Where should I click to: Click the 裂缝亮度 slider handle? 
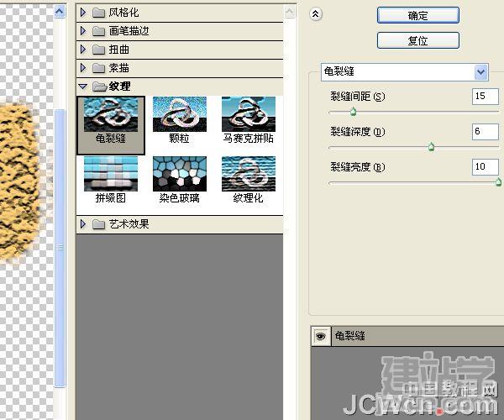(x=498, y=182)
